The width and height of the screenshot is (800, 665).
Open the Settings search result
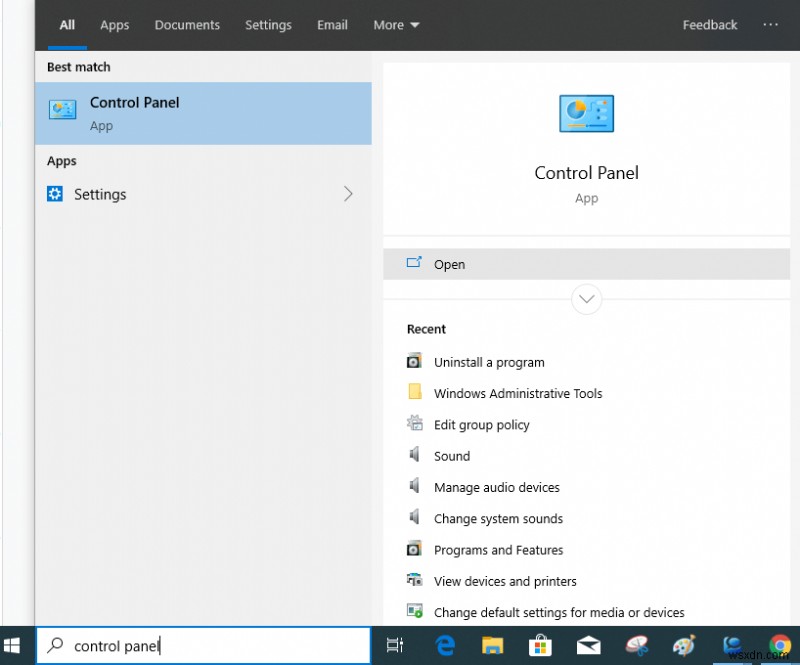tap(100, 194)
